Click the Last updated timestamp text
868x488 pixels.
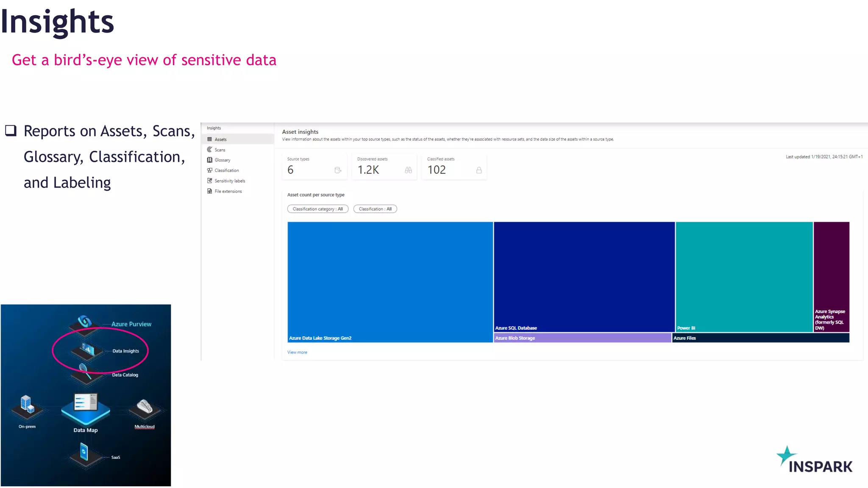(824, 157)
